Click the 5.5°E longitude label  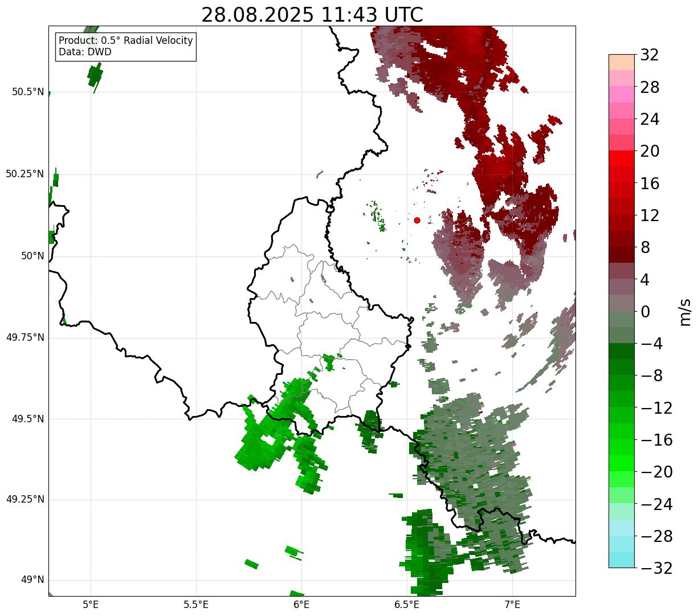tap(196, 604)
